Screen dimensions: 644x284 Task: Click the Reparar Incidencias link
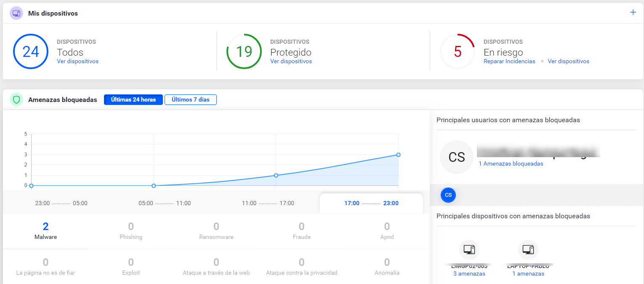click(x=509, y=62)
